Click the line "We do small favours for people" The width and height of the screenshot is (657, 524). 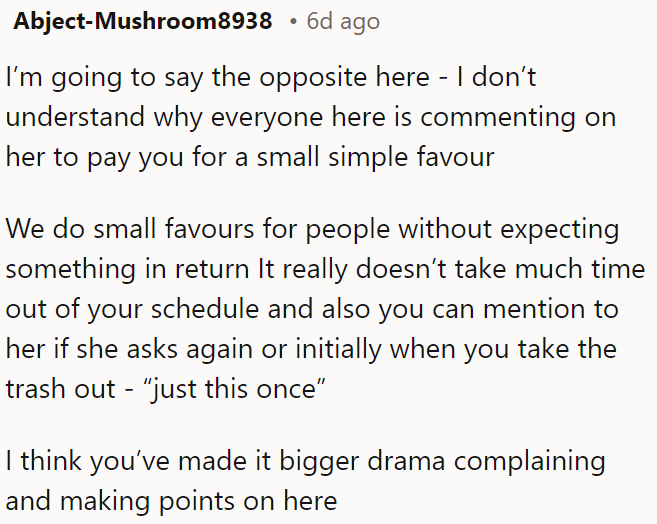coord(313,230)
